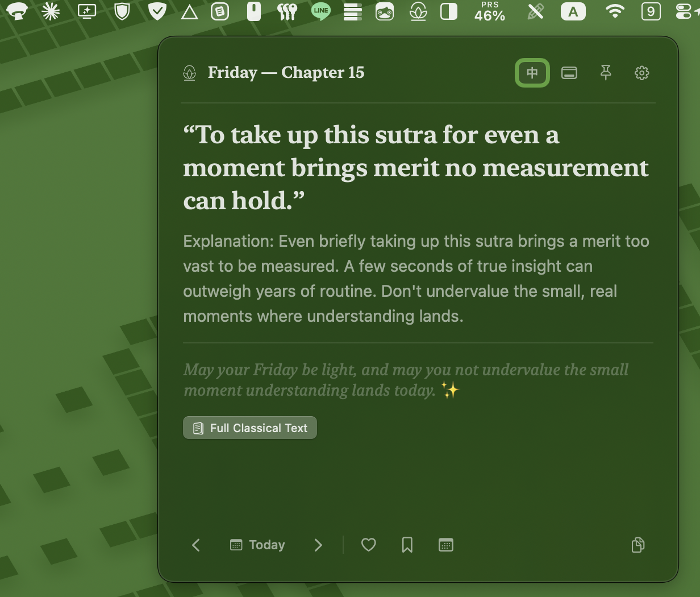Click the crossed pencil menu bar icon
Image resolution: width=700 pixels, height=597 pixels.
point(535,11)
